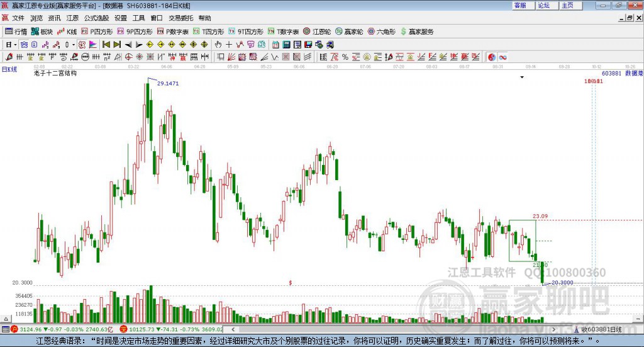Screen dimensions: 644x347
Task: Open the calculator icon
Action: (287, 45)
